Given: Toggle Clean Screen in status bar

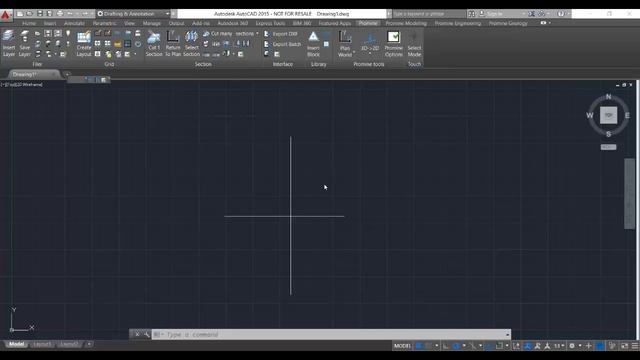Looking at the screenshot, I should pos(624,346).
